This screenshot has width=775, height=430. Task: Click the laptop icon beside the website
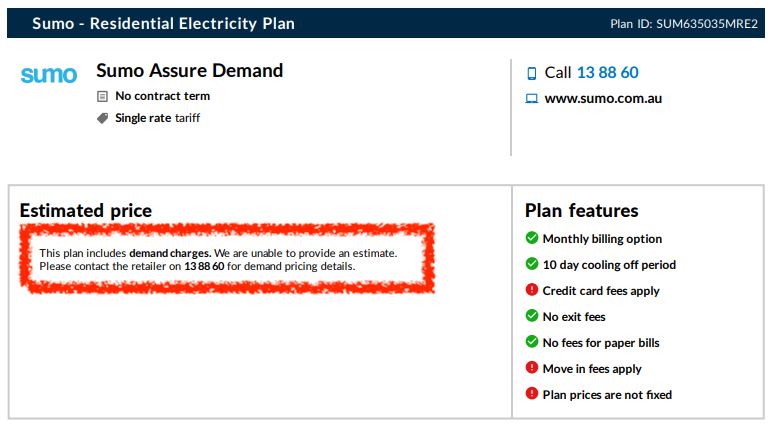tap(532, 99)
